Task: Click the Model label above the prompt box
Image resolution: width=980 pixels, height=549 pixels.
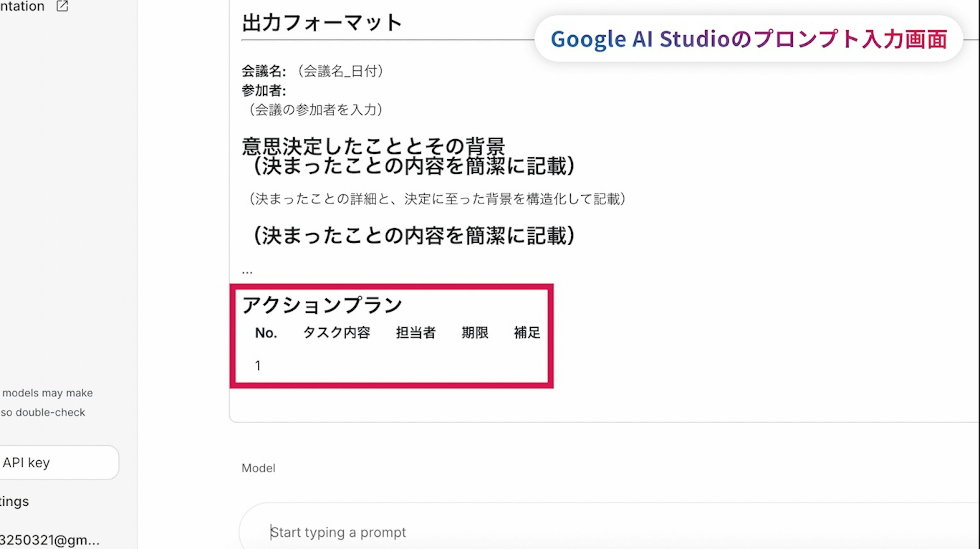Action: 258,468
